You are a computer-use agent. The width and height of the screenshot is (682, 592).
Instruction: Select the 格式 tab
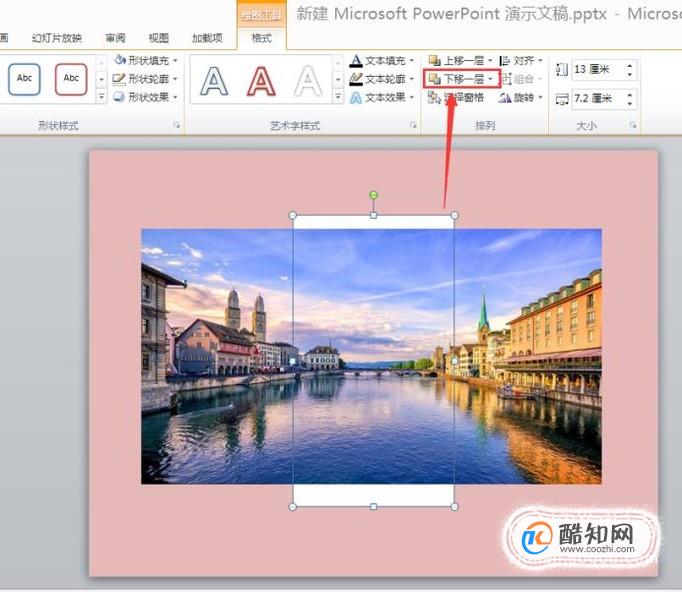(x=261, y=38)
